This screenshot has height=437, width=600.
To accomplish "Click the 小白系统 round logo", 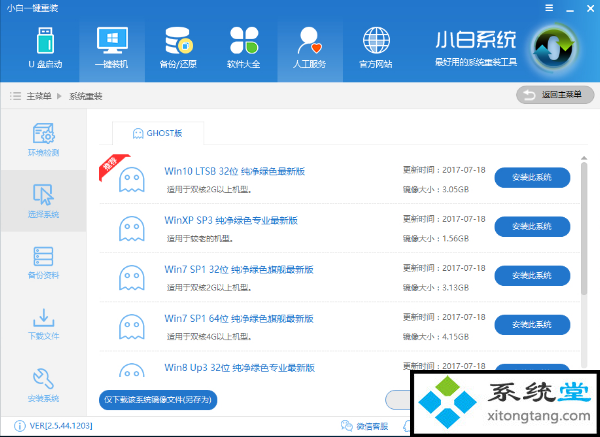I will (x=555, y=49).
